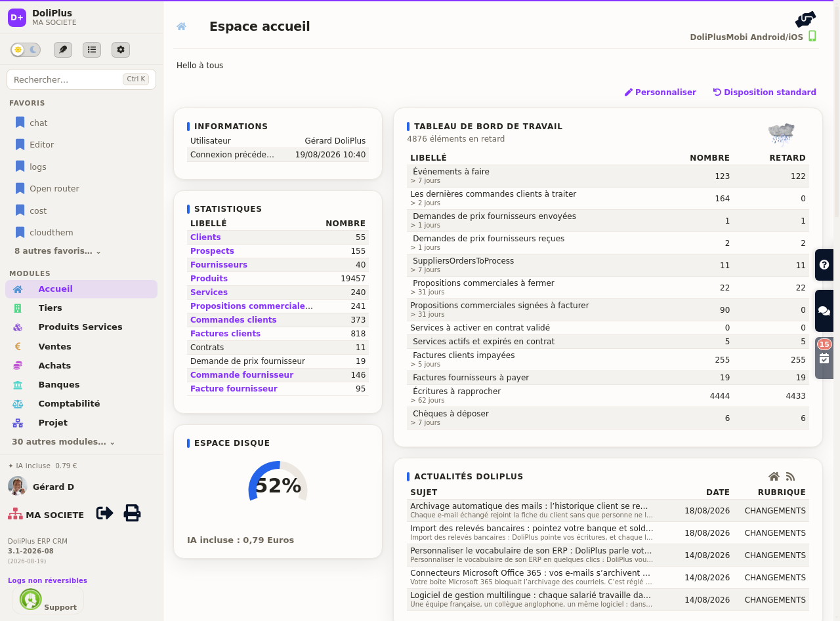Open Commandes clients statistics link
840x621 pixels.
(x=234, y=320)
